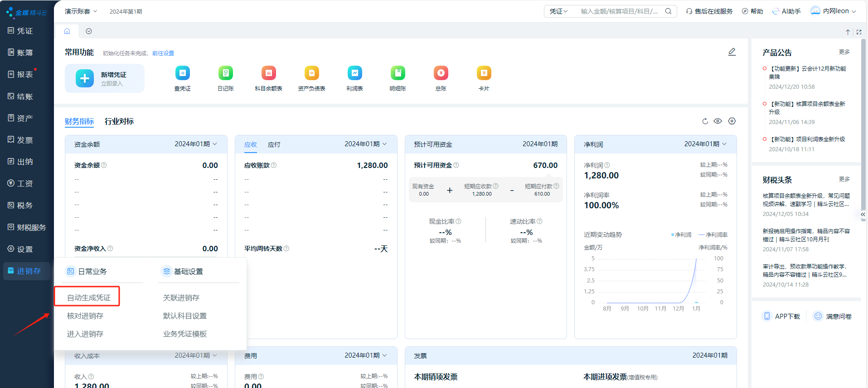Click the edit pencil icon for 常用功能

[732, 52]
